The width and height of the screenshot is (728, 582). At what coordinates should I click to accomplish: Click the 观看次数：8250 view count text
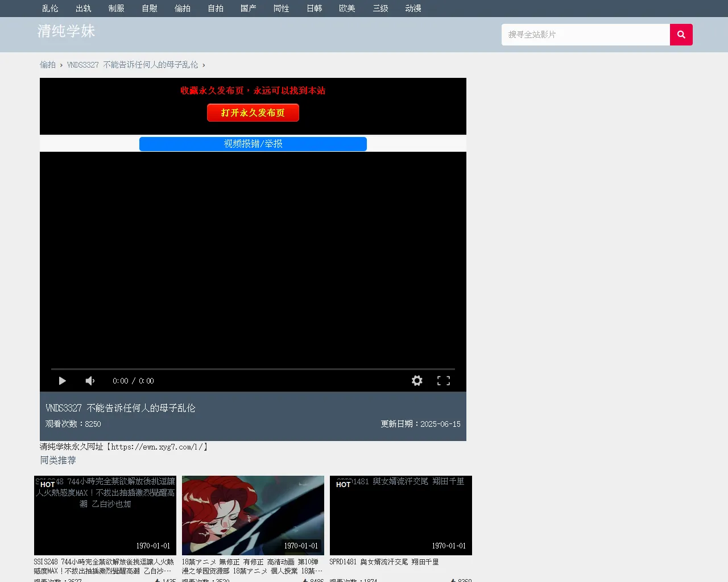click(x=73, y=424)
